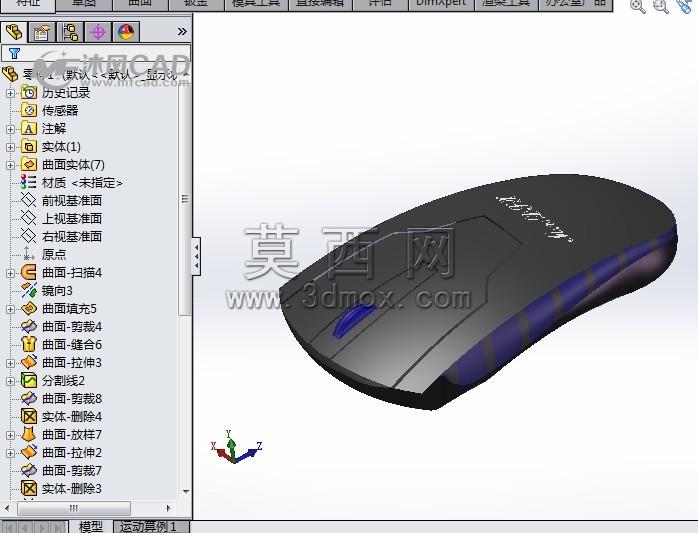Switch to the DimXpert ribbon tab
Screen dimensions: 698x533
click(440, 4)
